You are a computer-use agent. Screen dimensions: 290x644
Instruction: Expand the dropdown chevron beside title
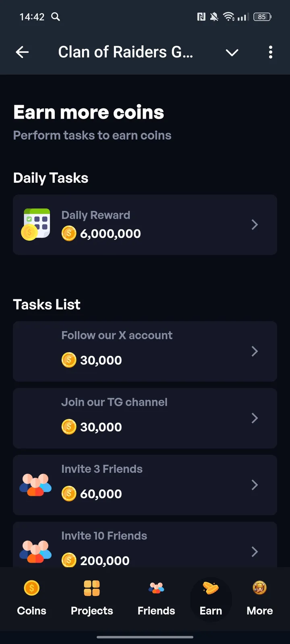tap(232, 52)
